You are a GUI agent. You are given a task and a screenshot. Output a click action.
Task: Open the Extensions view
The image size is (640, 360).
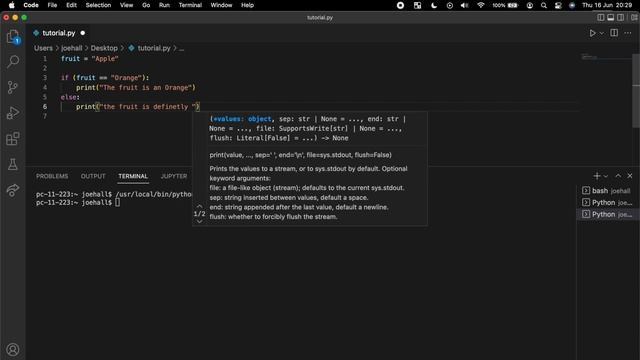[13, 139]
